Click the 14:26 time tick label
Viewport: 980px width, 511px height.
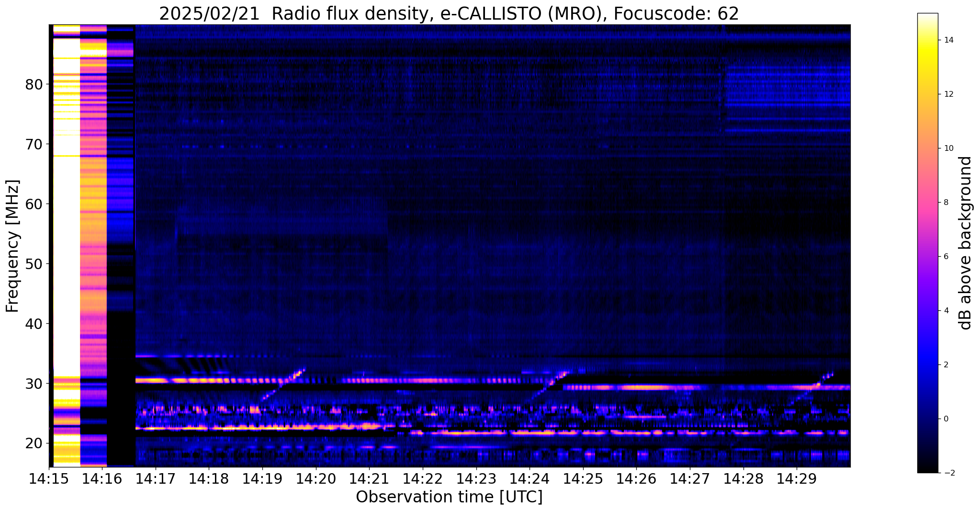tap(636, 478)
